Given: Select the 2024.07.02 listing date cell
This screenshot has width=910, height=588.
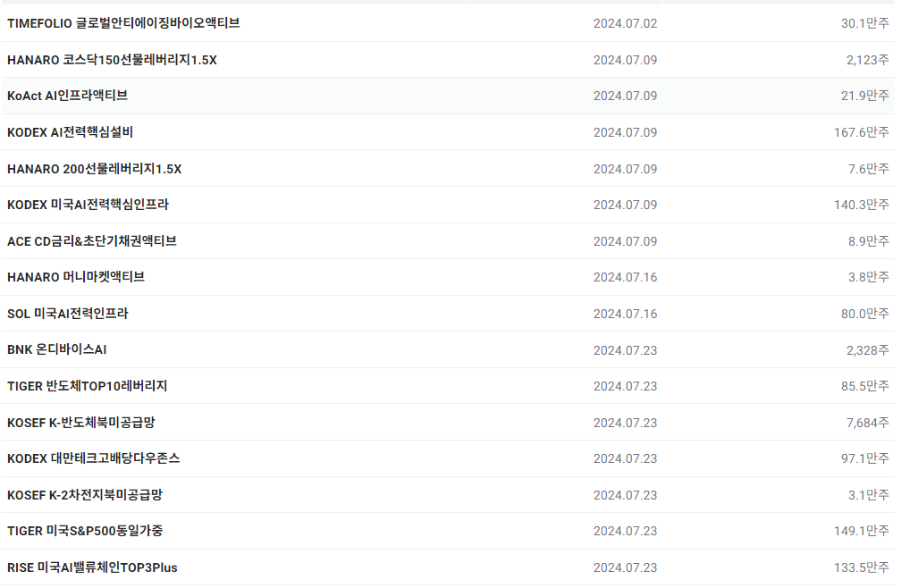Looking at the screenshot, I should click(x=625, y=23).
